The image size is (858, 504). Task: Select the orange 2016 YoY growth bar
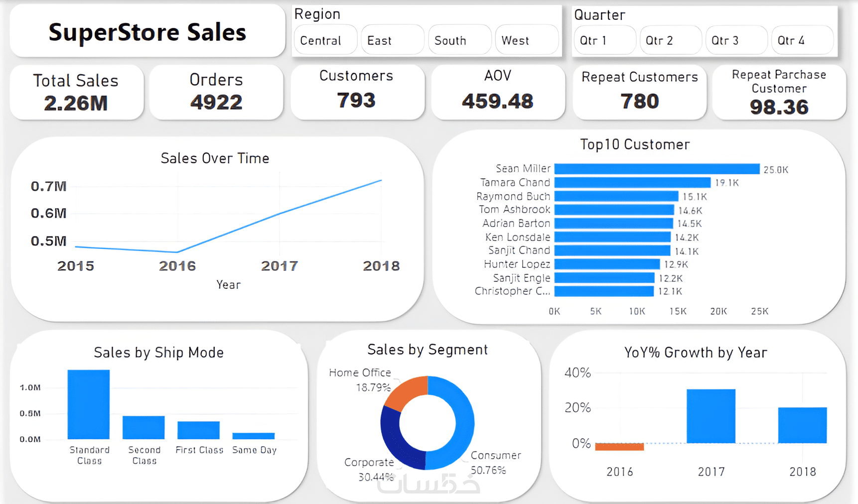click(619, 447)
